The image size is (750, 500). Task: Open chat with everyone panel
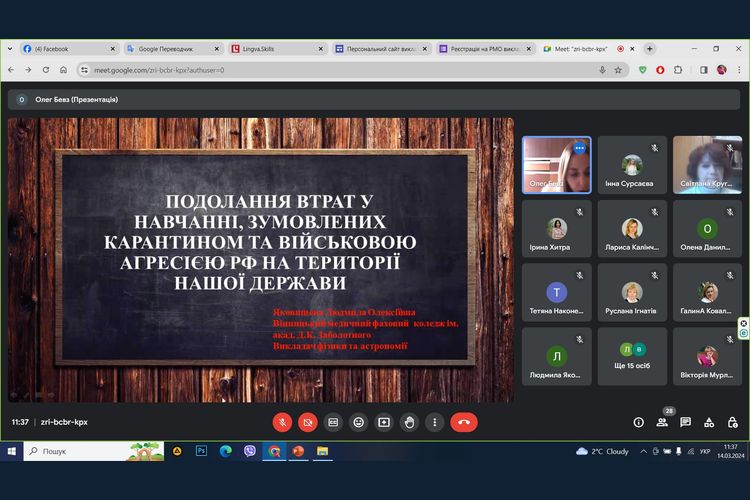point(685,422)
